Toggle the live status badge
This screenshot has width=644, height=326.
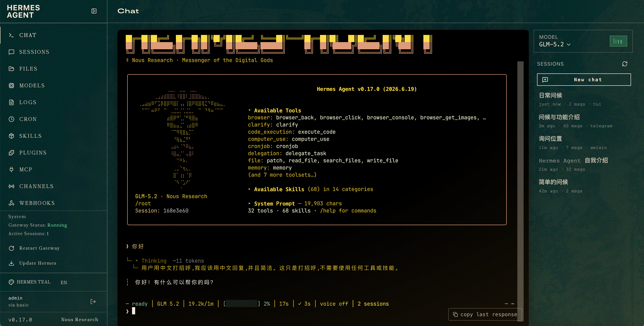coord(618,41)
